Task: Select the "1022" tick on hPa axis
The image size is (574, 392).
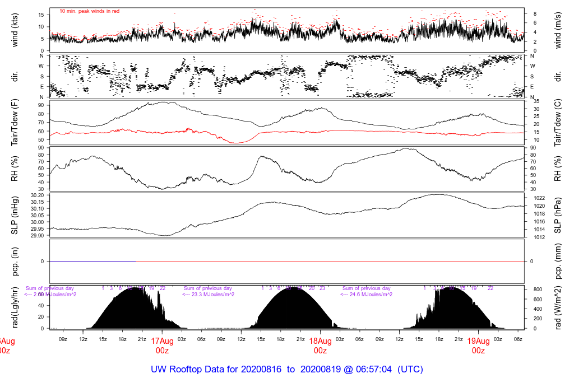Action: pyautogui.click(x=539, y=198)
